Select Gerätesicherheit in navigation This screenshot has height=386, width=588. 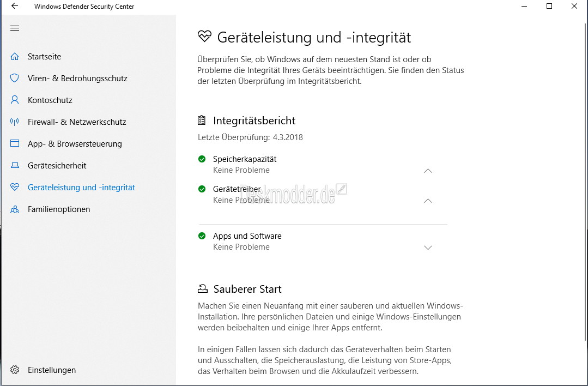pyautogui.click(x=57, y=165)
